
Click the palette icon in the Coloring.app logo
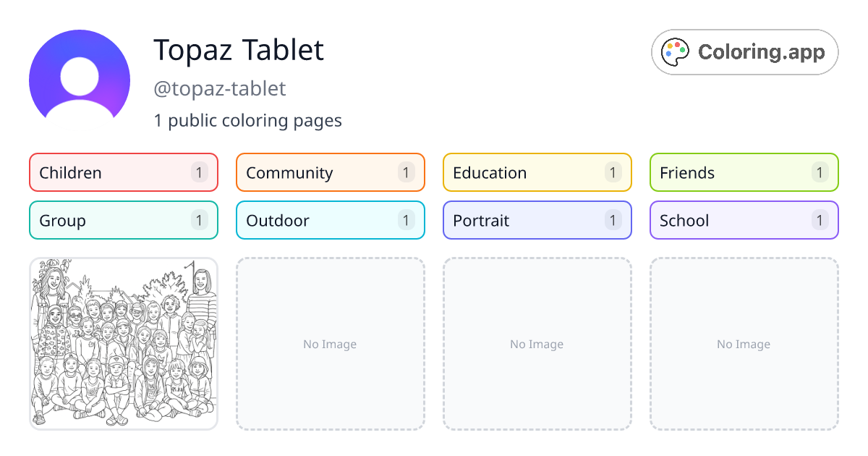coord(675,51)
